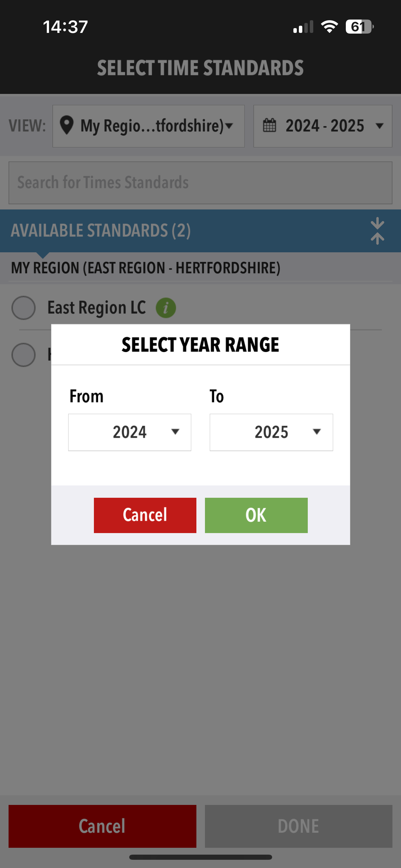401x868 pixels.
Task: Tap the location pin icon in View
Action: pyautogui.click(x=66, y=125)
